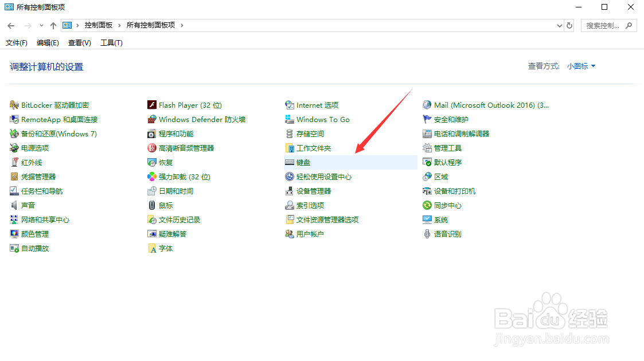This screenshot has width=644, height=361.
Task: Open the 工具(T) menu
Action: pyautogui.click(x=111, y=42)
